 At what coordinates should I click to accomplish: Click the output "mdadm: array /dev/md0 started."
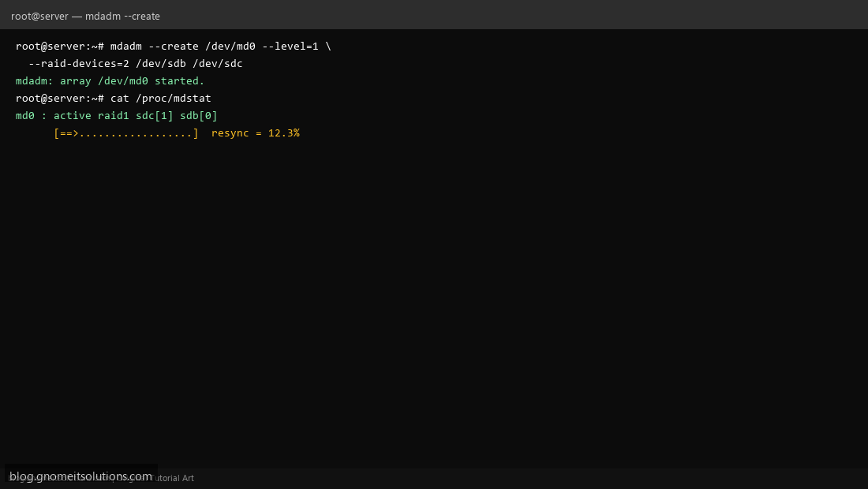pos(110,80)
